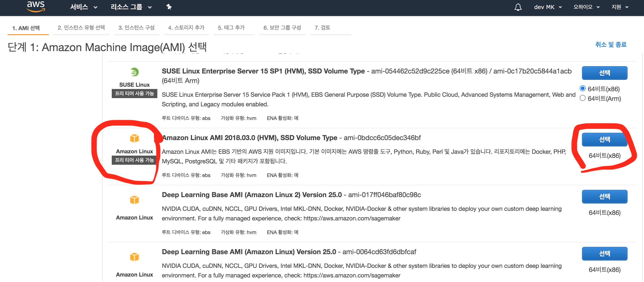644x282 pixels.
Task: Click the Deep Learning Amazon Linux box icon
Action: pos(135,257)
